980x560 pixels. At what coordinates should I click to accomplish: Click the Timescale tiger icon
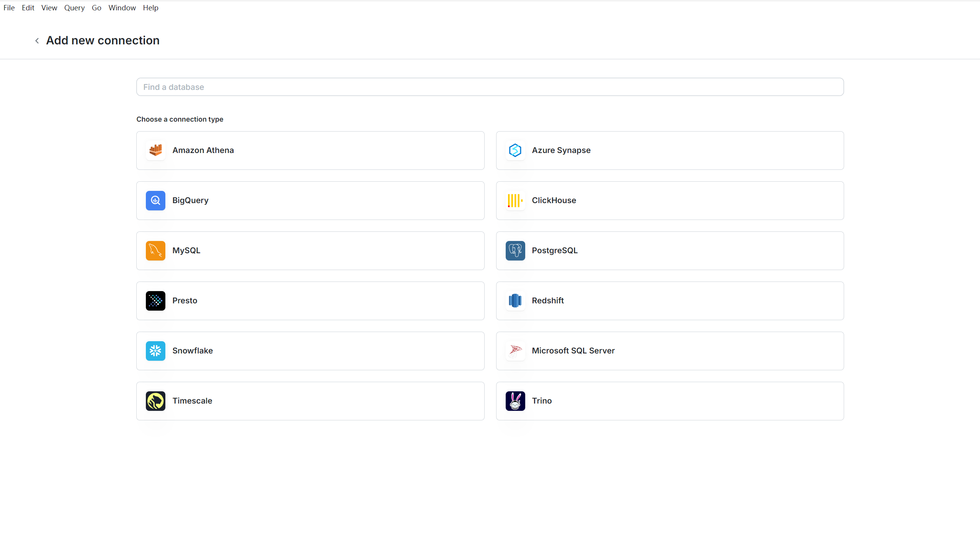coord(155,401)
